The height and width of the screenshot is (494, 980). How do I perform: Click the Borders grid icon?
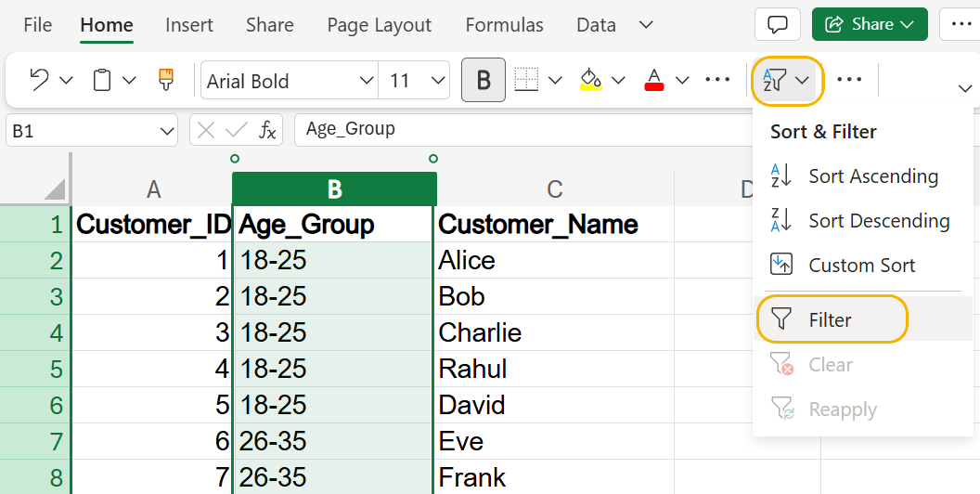[x=526, y=80]
